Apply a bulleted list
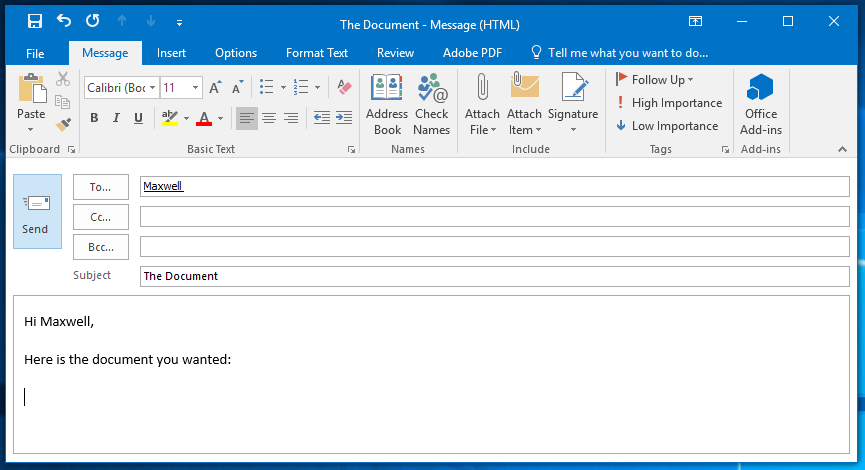Viewport: 865px width, 470px height. pos(267,87)
